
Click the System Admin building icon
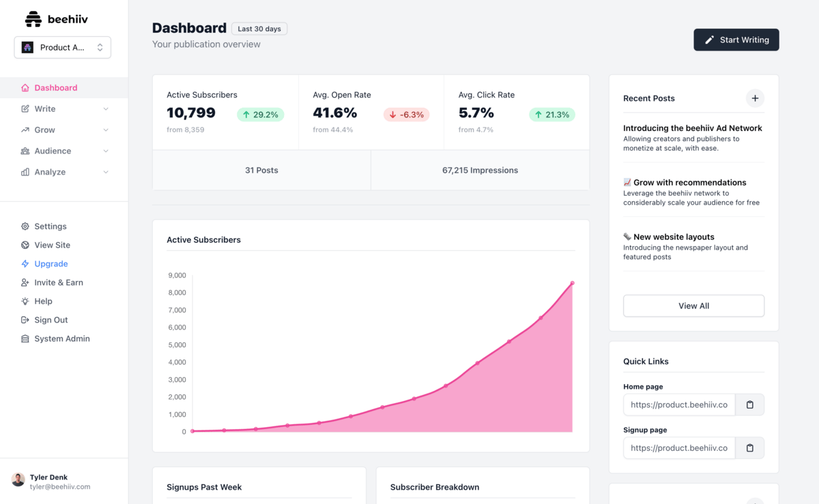click(25, 339)
